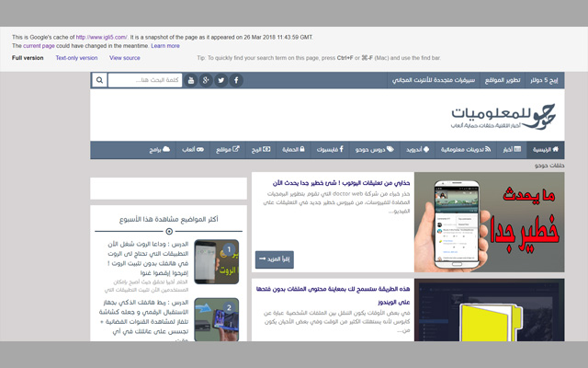588x368 pixels.
Task: Click the إقرأ المزيد read more button
Action: point(274,260)
